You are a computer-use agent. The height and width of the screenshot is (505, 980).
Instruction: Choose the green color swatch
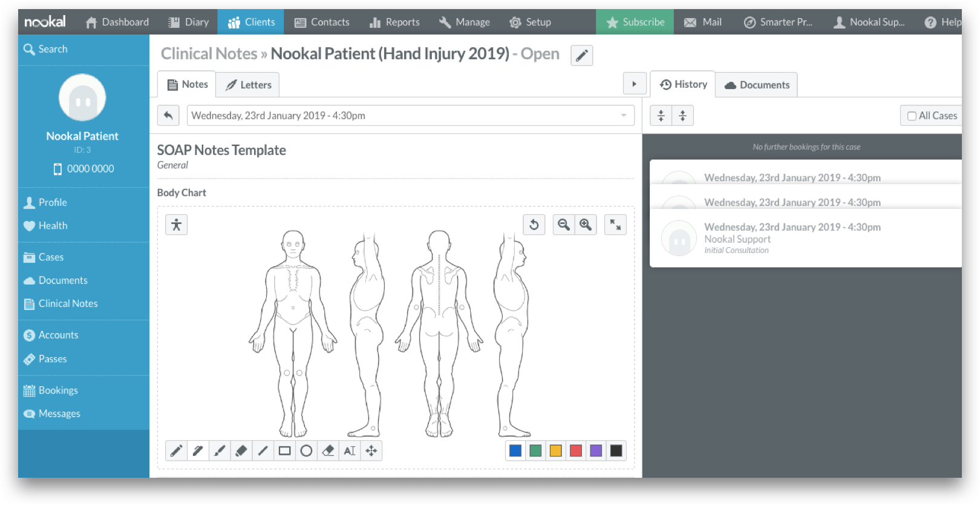click(x=535, y=451)
